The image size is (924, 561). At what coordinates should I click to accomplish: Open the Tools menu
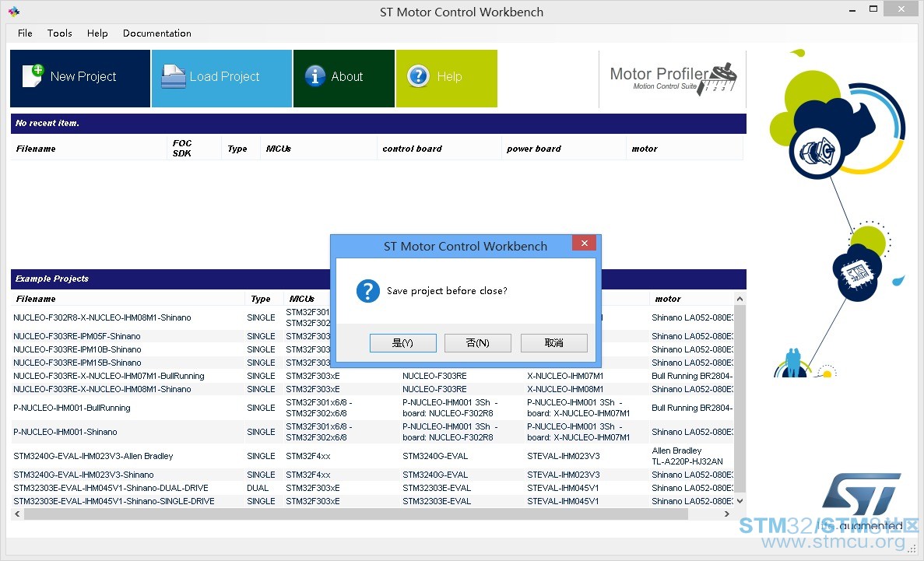pos(59,33)
